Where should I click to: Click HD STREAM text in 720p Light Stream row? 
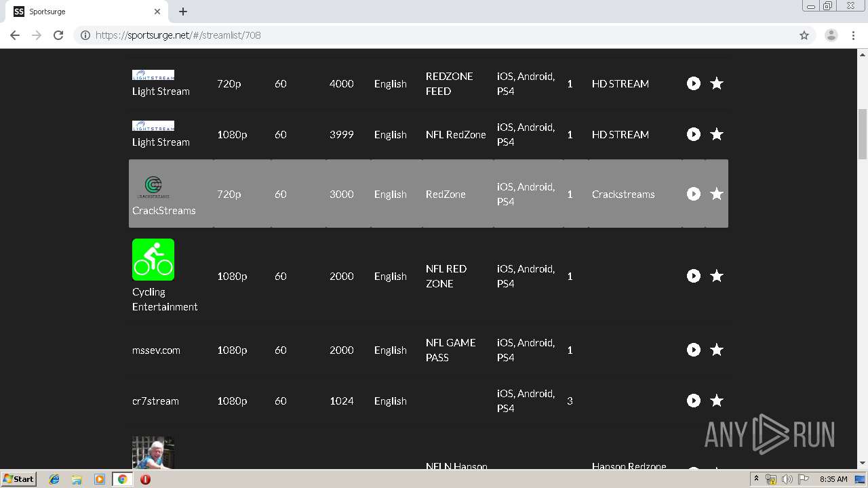coord(620,84)
